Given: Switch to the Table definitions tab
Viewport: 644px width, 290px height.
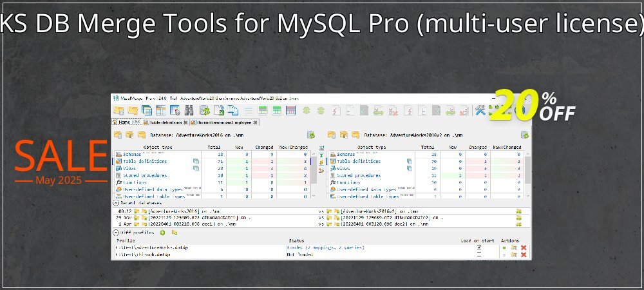Looking at the screenshot, I should (x=166, y=122).
